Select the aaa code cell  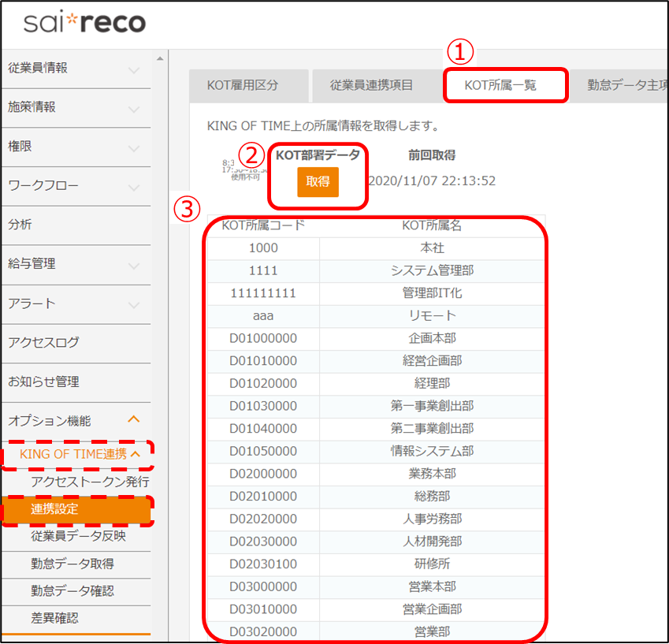[263, 316]
